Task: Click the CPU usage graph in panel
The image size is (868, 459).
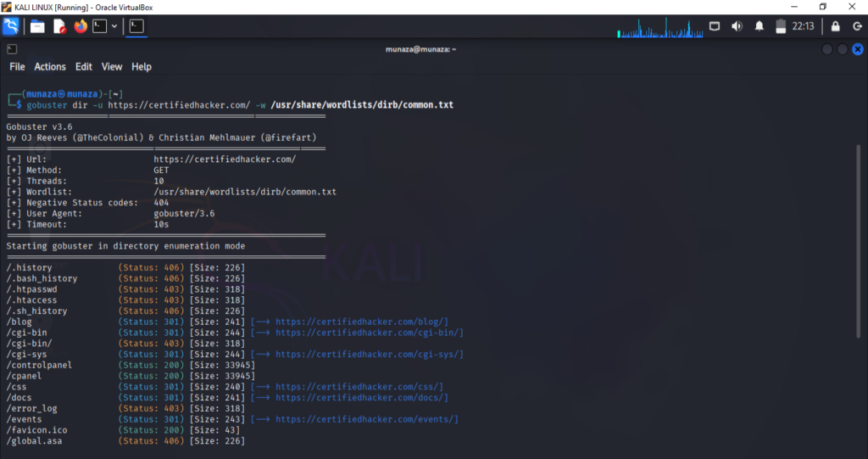Action: point(659,28)
